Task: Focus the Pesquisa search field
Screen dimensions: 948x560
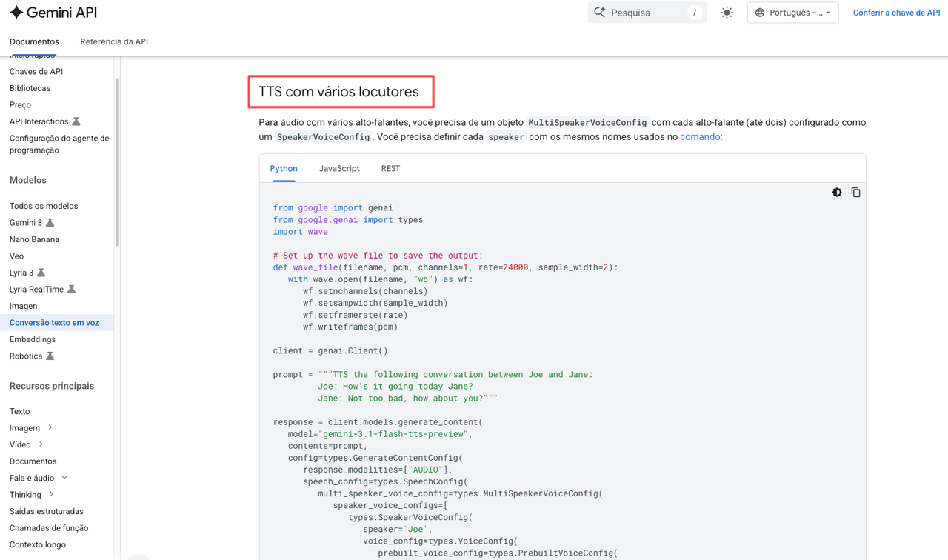Action: pyautogui.click(x=647, y=13)
